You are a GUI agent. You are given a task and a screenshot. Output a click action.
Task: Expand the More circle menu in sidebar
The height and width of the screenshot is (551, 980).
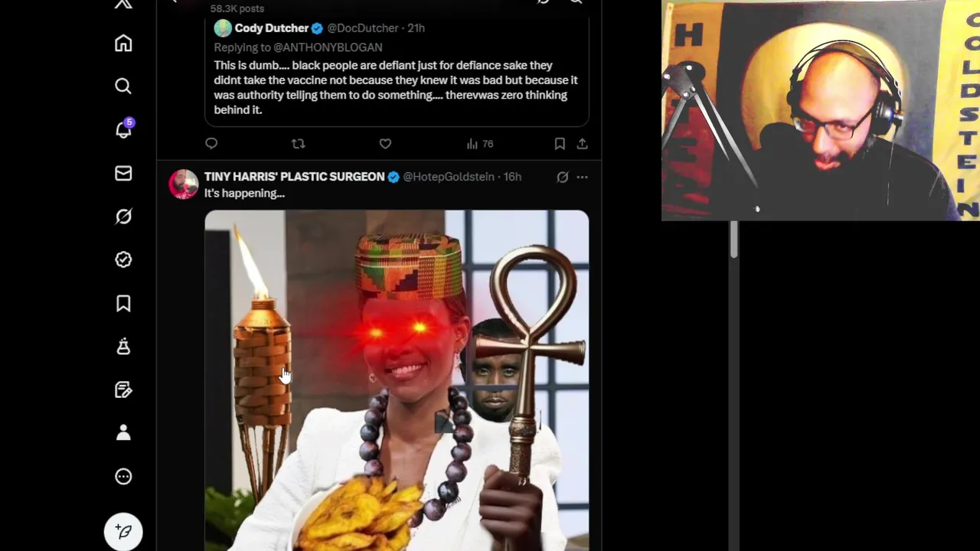point(123,477)
